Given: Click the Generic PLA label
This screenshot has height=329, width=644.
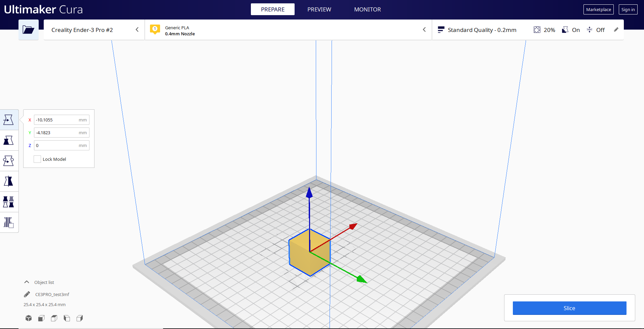Looking at the screenshot, I should tap(177, 28).
